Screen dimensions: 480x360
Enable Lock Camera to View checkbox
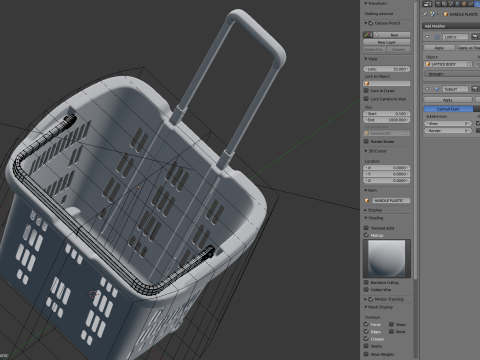coord(366,99)
